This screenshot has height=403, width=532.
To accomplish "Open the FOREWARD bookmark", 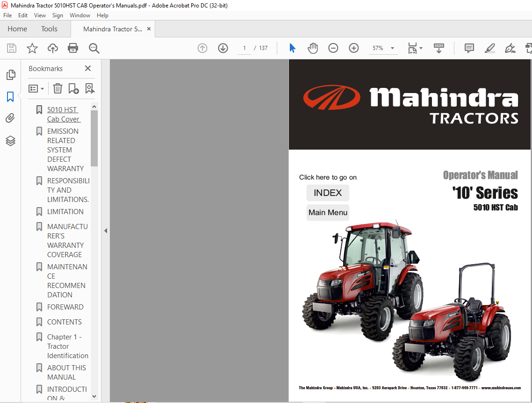I will point(65,307).
